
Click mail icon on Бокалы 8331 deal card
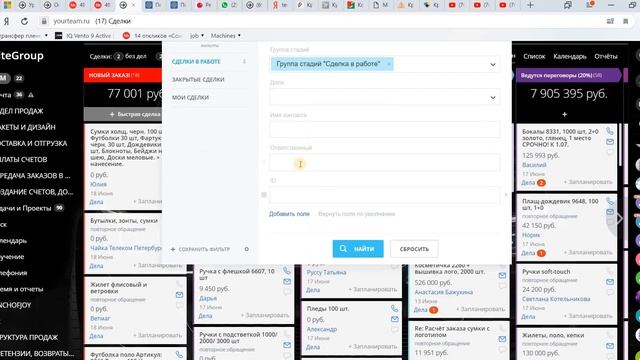pyautogui.click(x=609, y=142)
